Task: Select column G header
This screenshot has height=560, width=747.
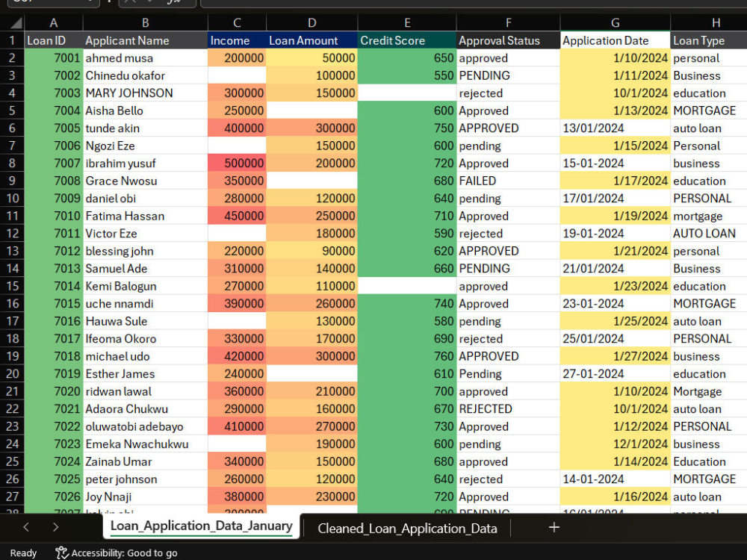Action: coord(615,23)
